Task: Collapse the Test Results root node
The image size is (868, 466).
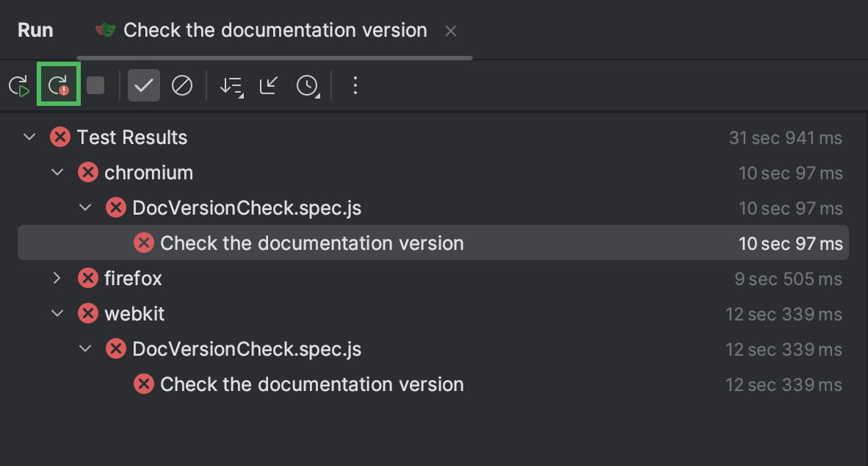Action: [x=28, y=137]
